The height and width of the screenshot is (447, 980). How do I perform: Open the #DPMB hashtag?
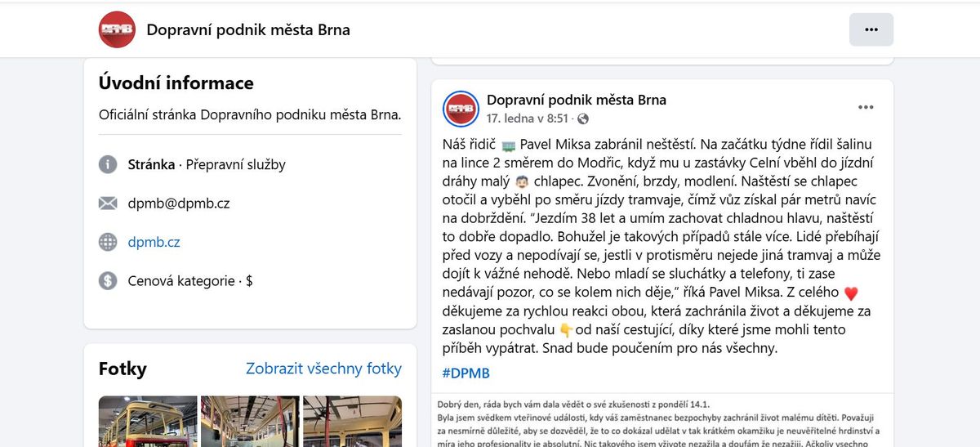tap(465, 373)
